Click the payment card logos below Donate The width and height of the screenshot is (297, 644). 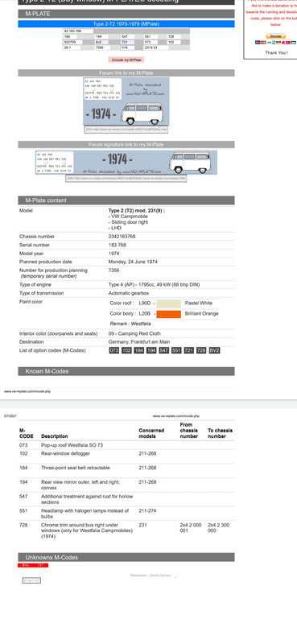[275, 43]
